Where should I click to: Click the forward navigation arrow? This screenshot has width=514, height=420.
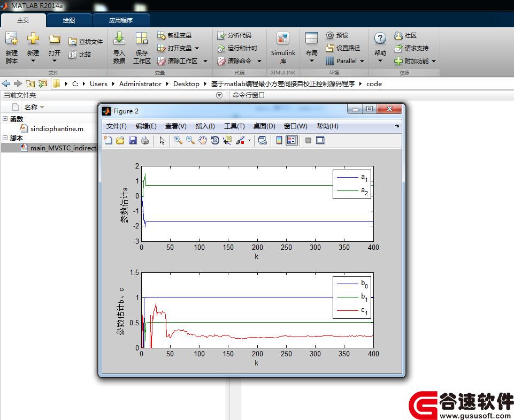click(x=18, y=83)
